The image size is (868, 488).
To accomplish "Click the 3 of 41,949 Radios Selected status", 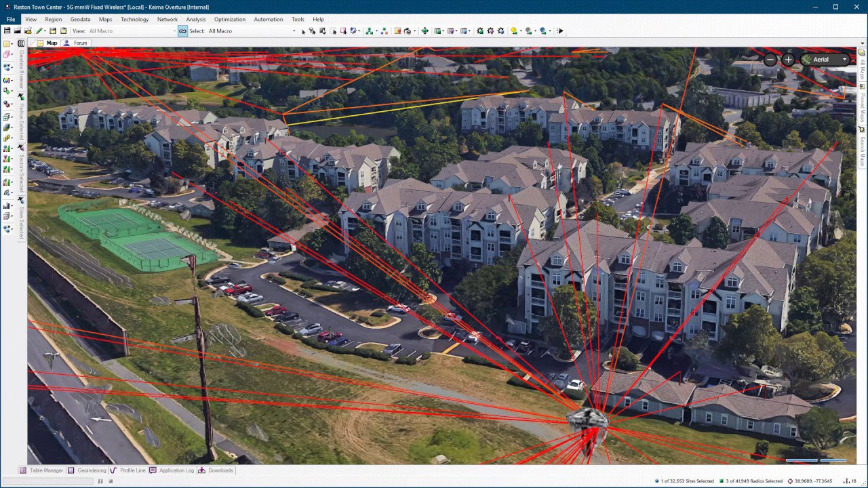I will pos(751,481).
